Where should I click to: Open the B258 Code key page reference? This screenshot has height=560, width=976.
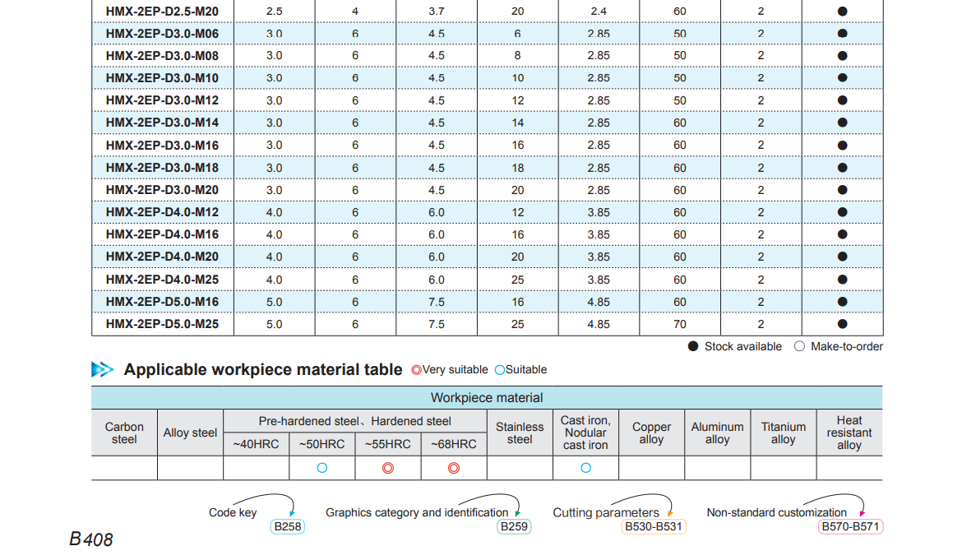pos(287,526)
